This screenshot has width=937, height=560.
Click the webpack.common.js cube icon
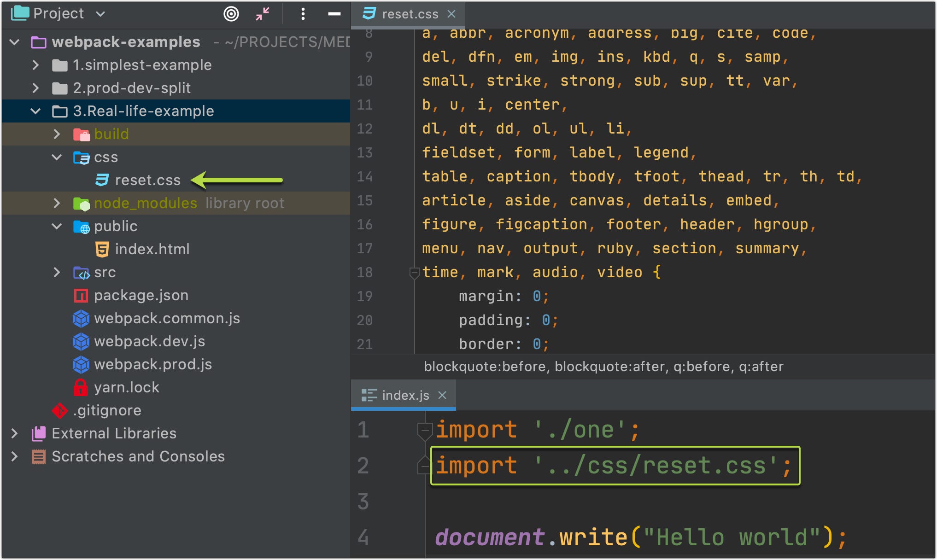(81, 318)
